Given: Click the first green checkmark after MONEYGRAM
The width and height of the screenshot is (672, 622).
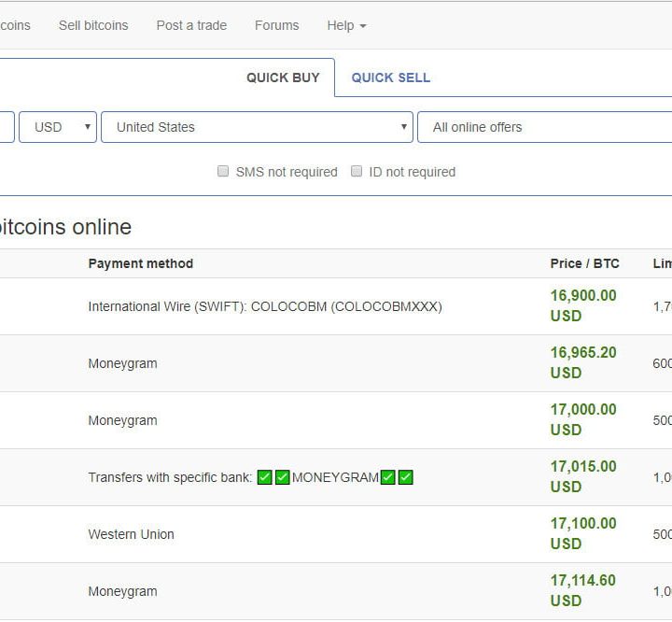Looking at the screenshot, I should point(388,477).
